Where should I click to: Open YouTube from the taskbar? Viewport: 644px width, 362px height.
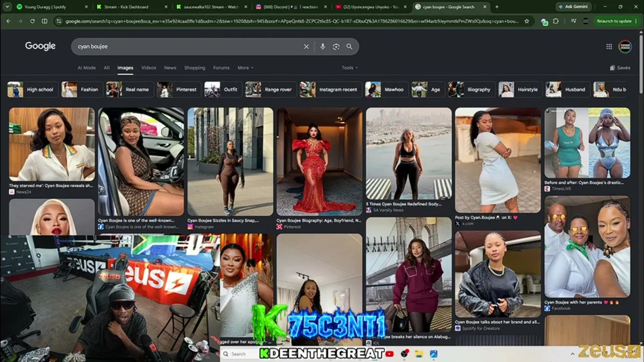pyautogui.click(x=389, y=354)
